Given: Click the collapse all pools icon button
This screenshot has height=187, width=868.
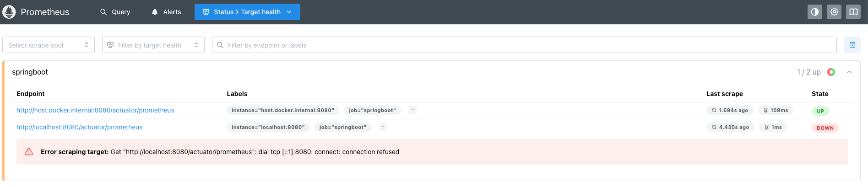Looking at the screenshot, I should pos(852,45).
